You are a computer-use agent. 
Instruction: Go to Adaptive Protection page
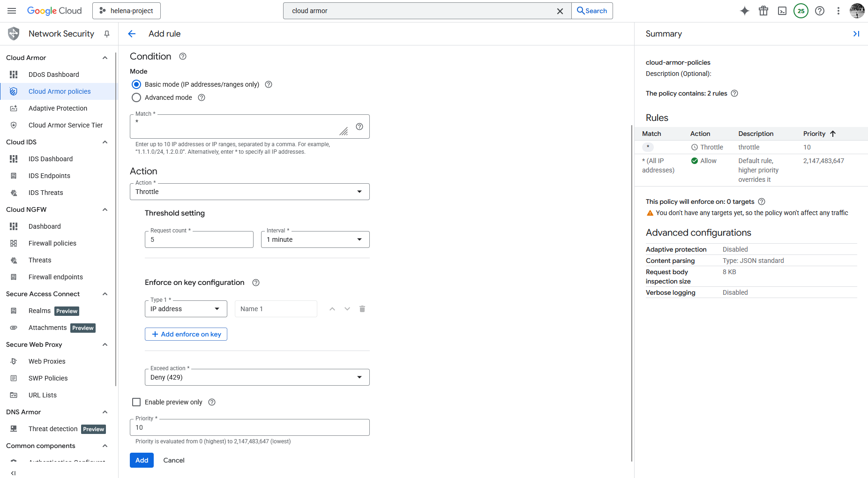coord(58,108)
